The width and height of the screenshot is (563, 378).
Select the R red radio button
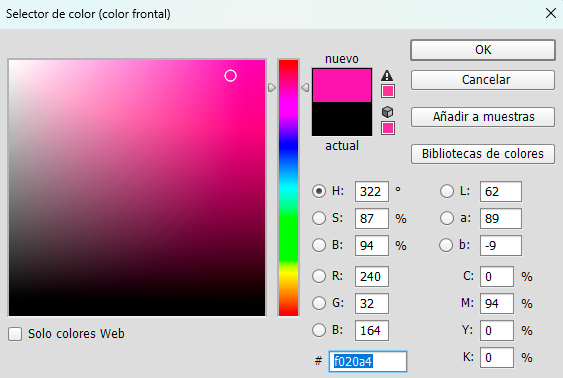(x=319, y=276)
